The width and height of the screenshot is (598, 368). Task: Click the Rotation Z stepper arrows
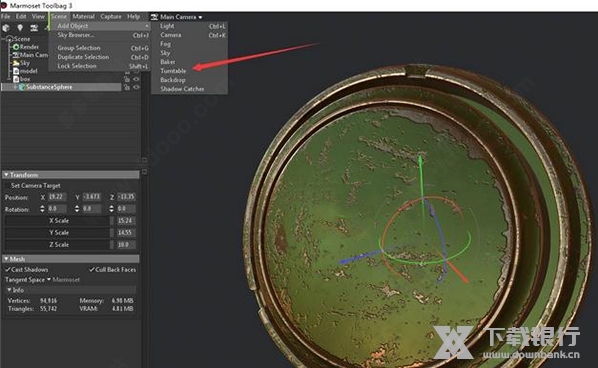111,209
